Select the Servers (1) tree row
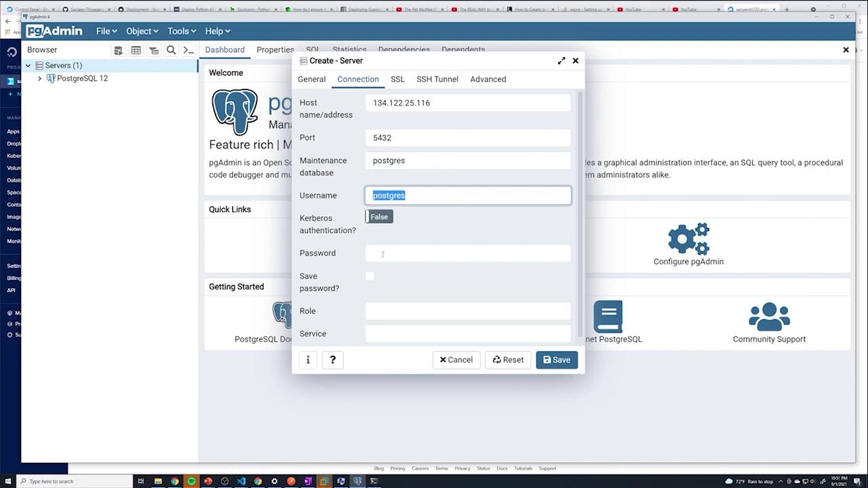The image size is (868, 488). tap(110, 66)
